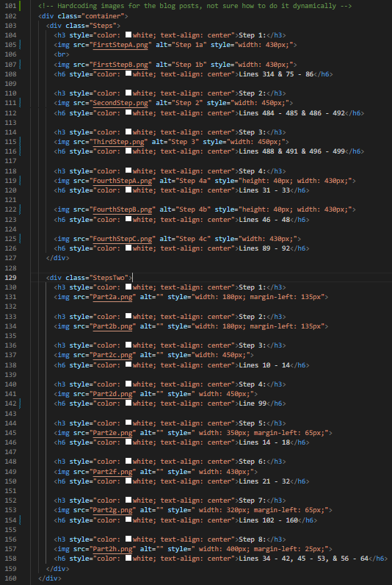Select the color swatch beside Lines 46 - 48

[x=128, y=219]
